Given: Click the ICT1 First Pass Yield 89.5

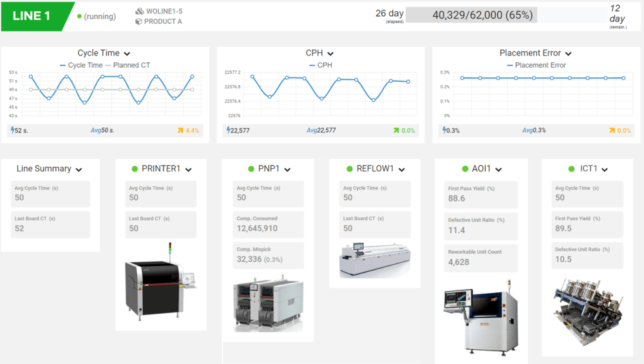Looking at the screenshot, I should [563, 229].
